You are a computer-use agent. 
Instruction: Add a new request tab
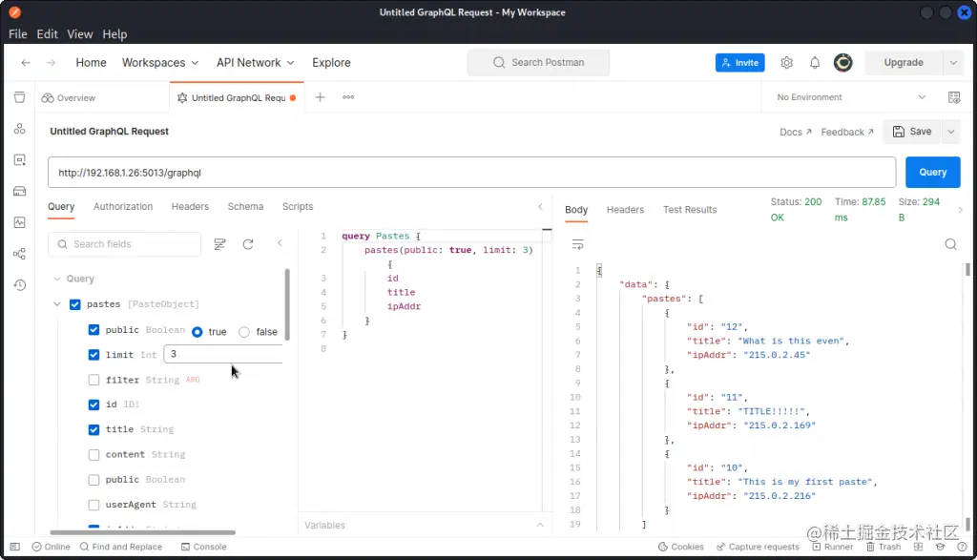320,97
